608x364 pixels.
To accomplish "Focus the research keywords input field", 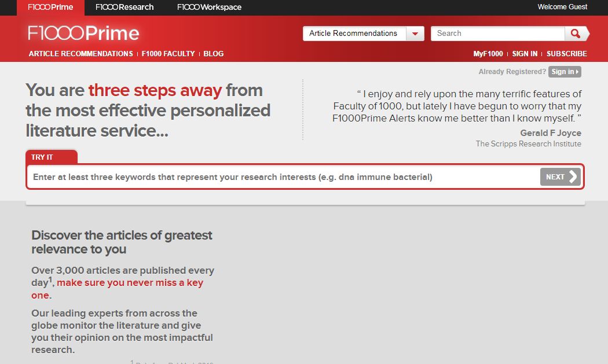I will [283, 177].
